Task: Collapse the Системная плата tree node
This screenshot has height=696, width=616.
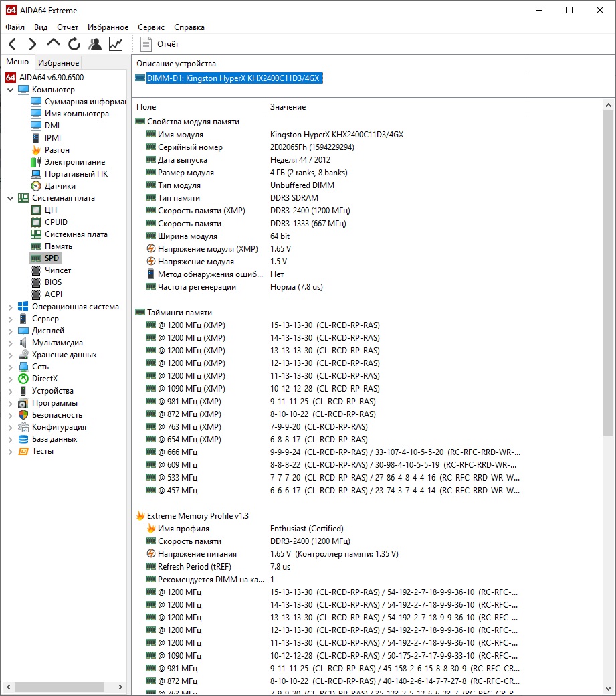Action: pyautogui.click(x=10, y=198)
